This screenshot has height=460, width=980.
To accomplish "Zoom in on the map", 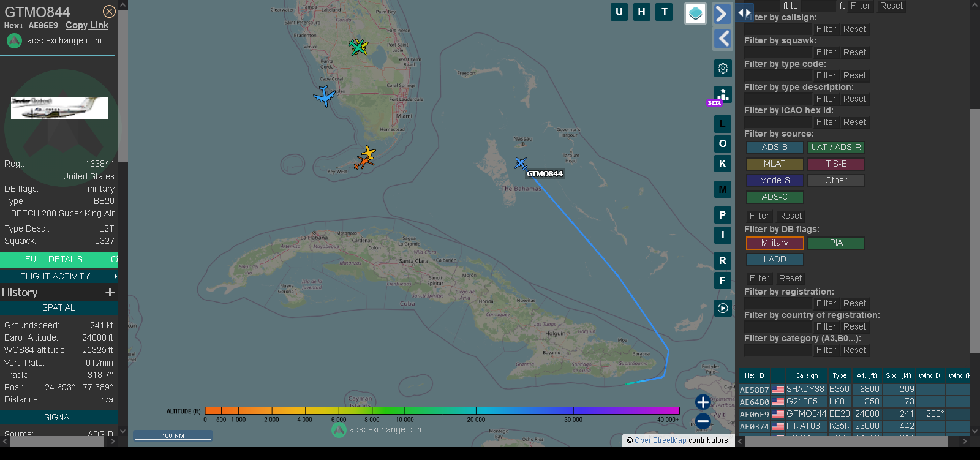I will tap(703, 402).
